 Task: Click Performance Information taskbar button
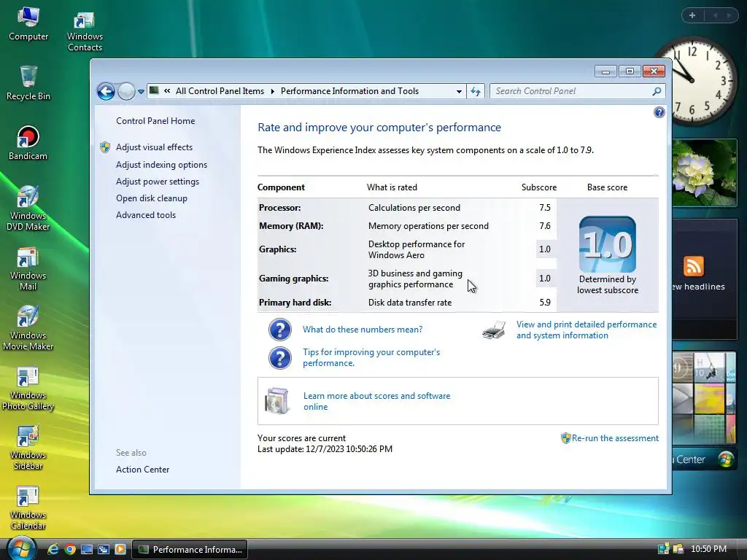tap(190, 550)
